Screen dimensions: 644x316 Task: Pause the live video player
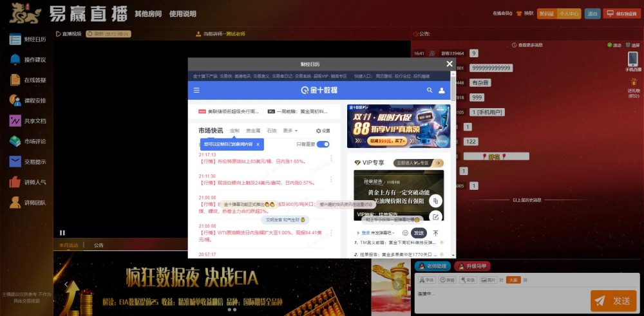[x=62, y=233]
